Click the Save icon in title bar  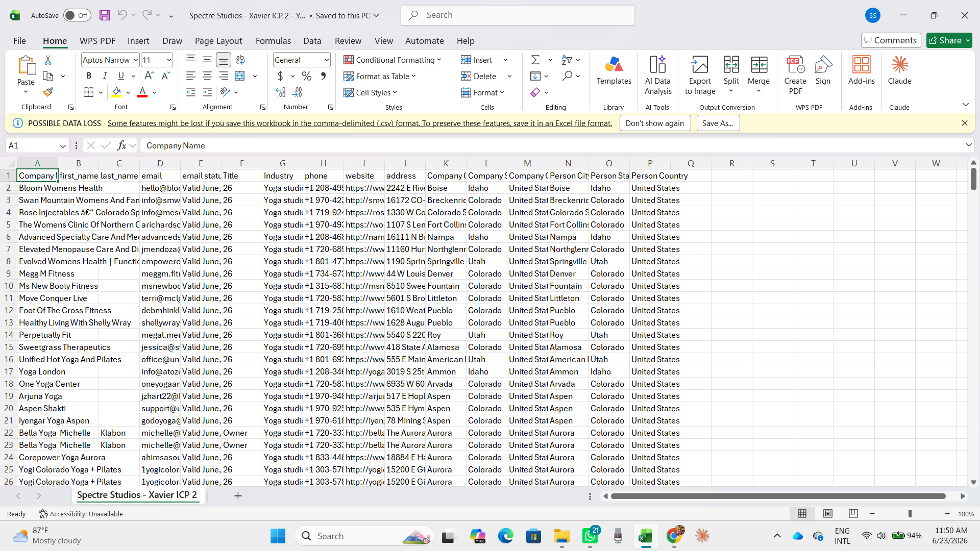(x=105, y=15)
